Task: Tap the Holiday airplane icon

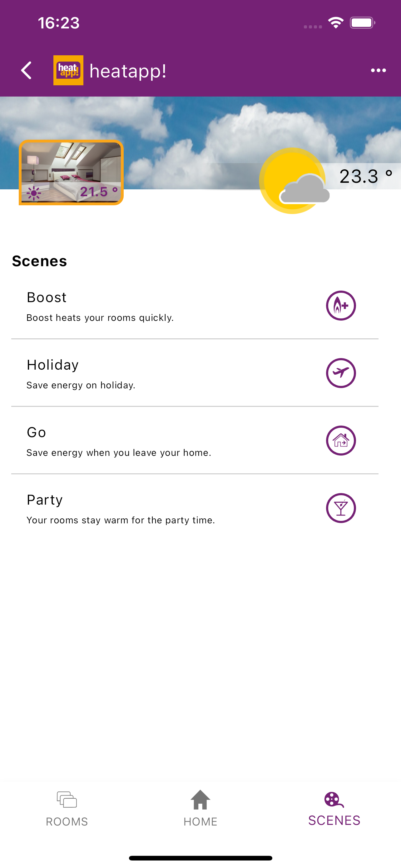Action: click(341, 373)
